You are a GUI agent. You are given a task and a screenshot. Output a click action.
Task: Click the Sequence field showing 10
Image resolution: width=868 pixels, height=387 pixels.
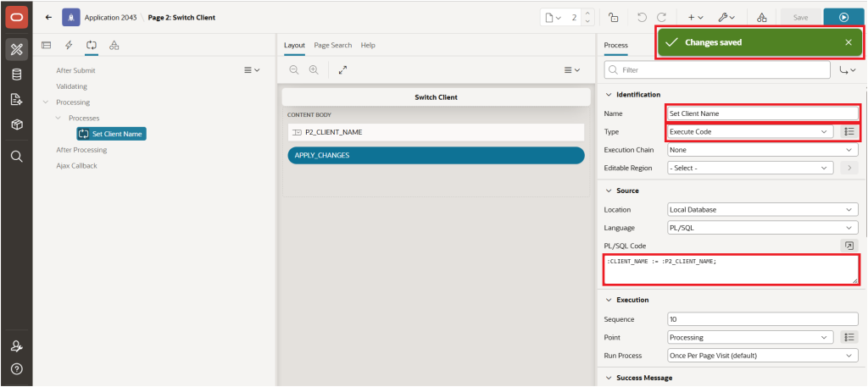coord(763,319)
